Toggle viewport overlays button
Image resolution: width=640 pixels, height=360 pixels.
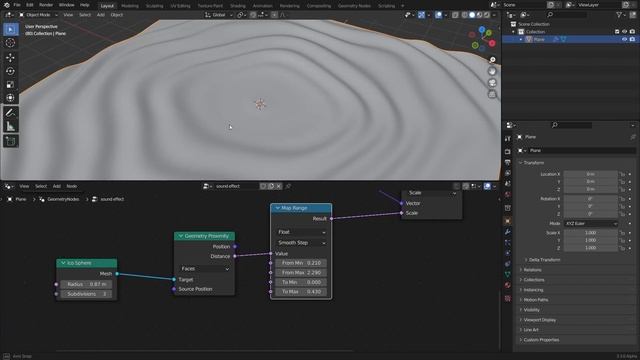click(438, 15)
